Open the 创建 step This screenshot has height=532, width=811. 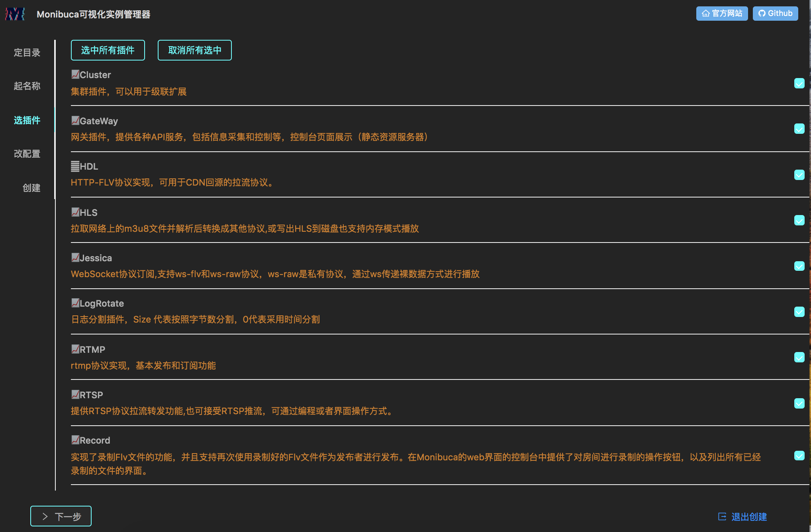pyautogui.click(x=31, y=188)
